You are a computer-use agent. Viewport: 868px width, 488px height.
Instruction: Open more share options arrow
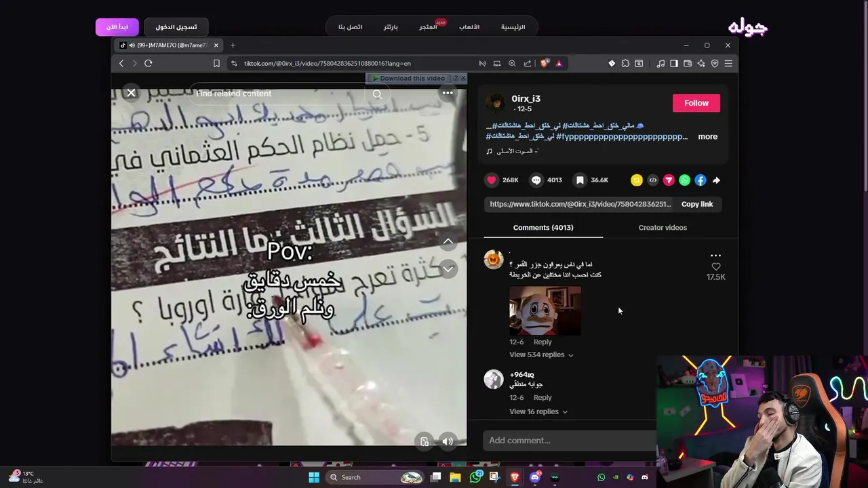coord(716,180)
